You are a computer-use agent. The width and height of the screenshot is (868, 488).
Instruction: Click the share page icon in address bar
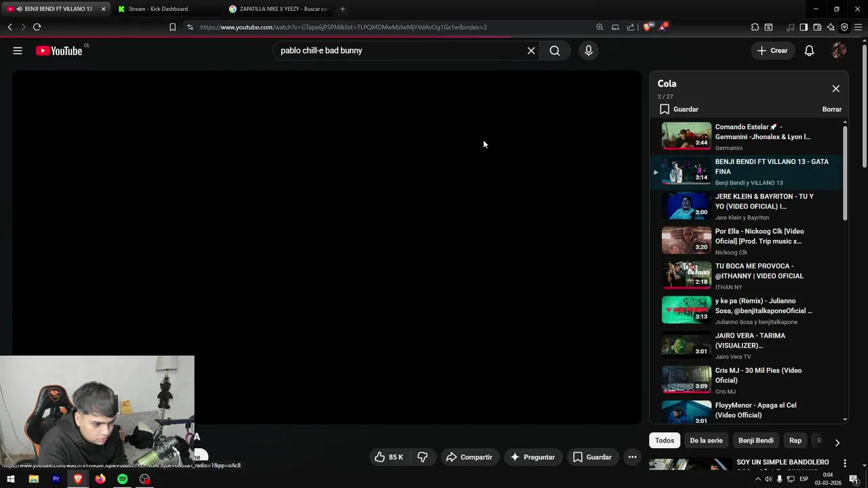(631, 27)
